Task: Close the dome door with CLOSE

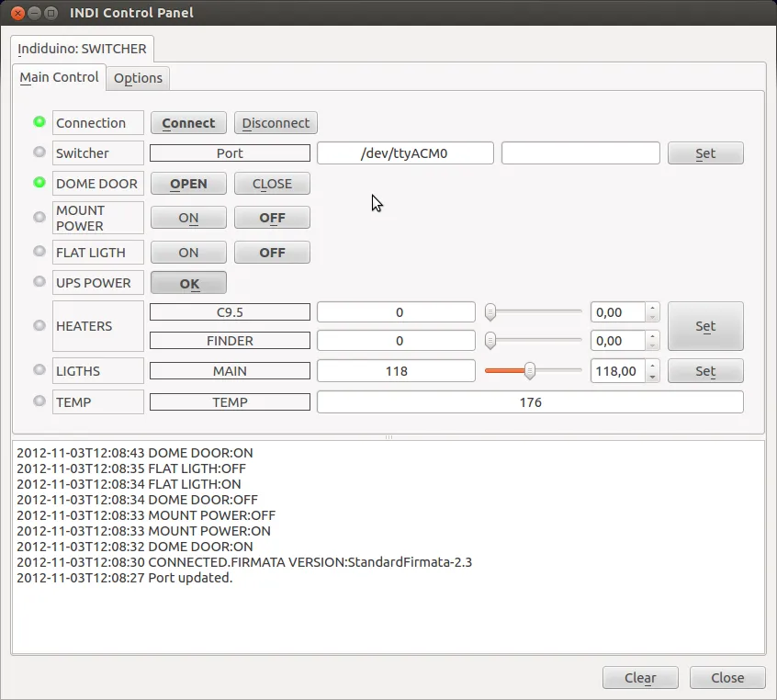Action: click(x=272, y=184)
